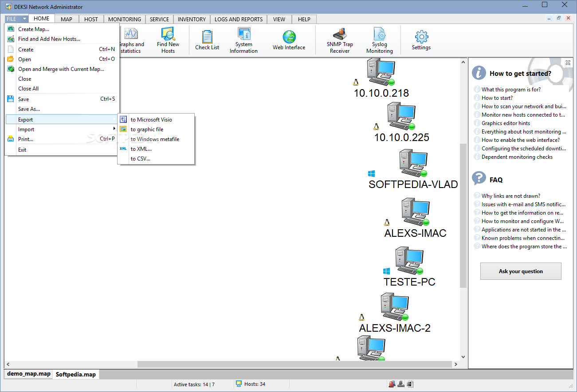Select the ALEXS-IMAC host computer icon

[x=415, y=212]
